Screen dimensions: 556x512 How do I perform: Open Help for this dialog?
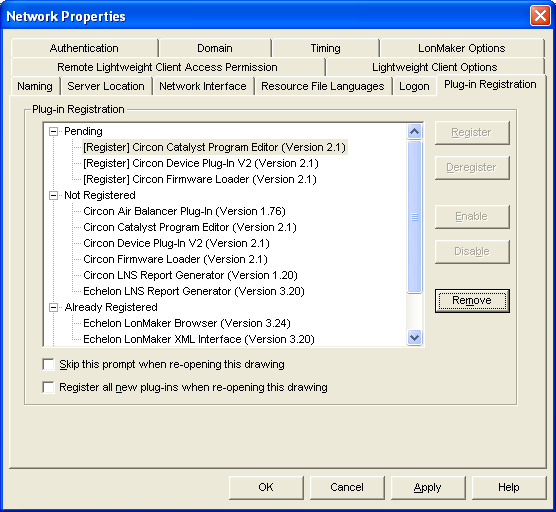(x=508, y=488)
